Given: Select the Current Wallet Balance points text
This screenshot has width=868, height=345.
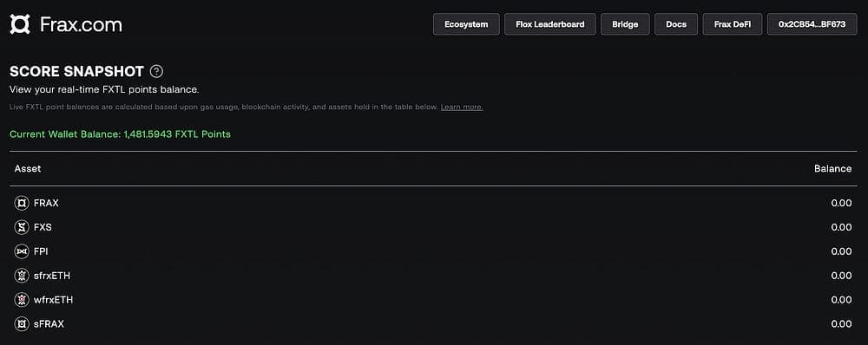Looking at the screenshot, I should 120,134.
